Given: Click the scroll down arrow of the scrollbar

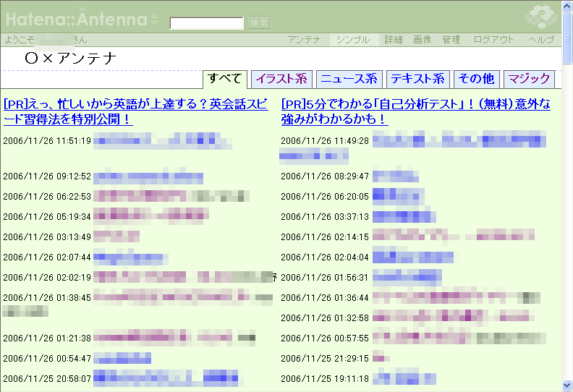Looking at the screenshot, I should click(x=566, y=385).
